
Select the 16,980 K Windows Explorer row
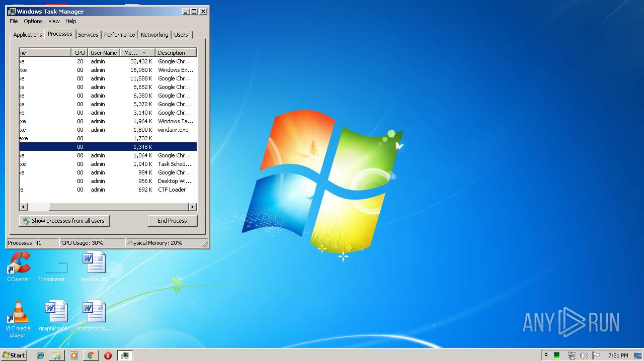[x=108, y=70]
